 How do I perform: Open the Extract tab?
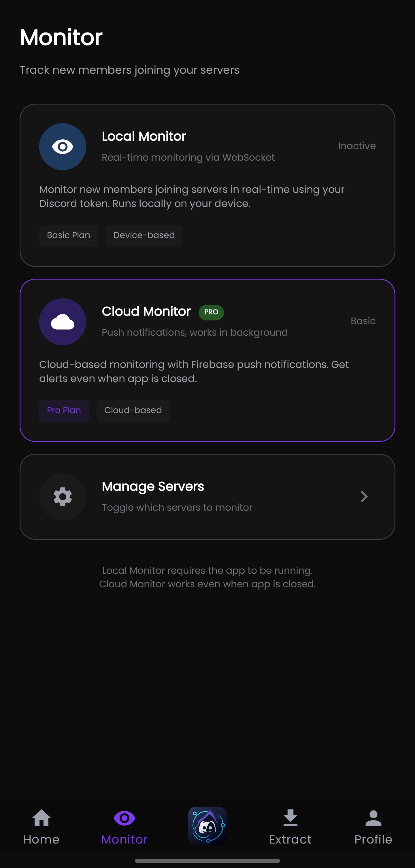pos(290,827)
